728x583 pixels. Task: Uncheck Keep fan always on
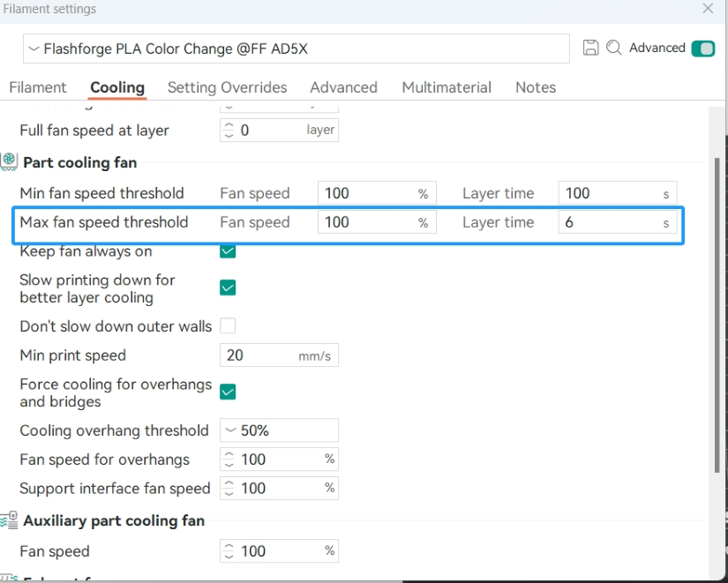pos(228,251)
